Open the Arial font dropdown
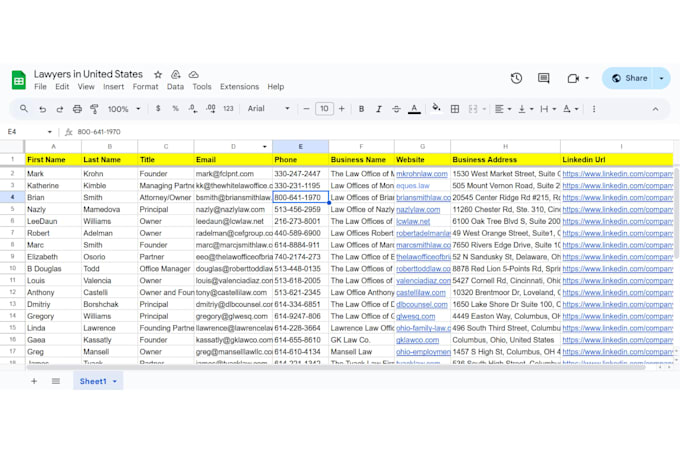 pos(268,109)
